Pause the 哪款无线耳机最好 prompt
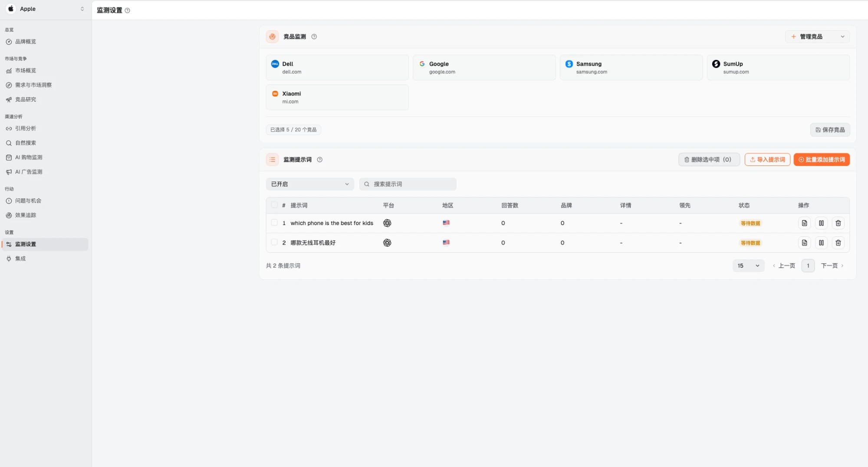The width and height of the screenshot is (868, 467). click(821, 243)
